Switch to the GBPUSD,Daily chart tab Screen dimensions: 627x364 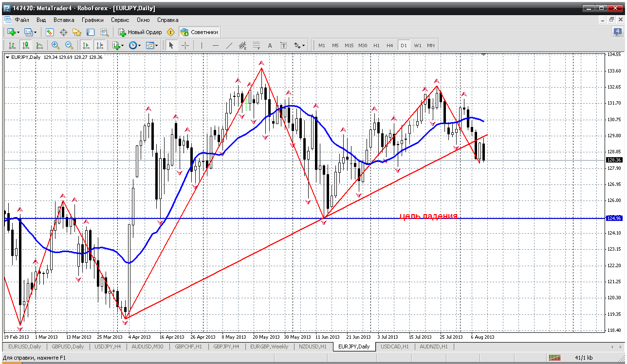[68, 346]
